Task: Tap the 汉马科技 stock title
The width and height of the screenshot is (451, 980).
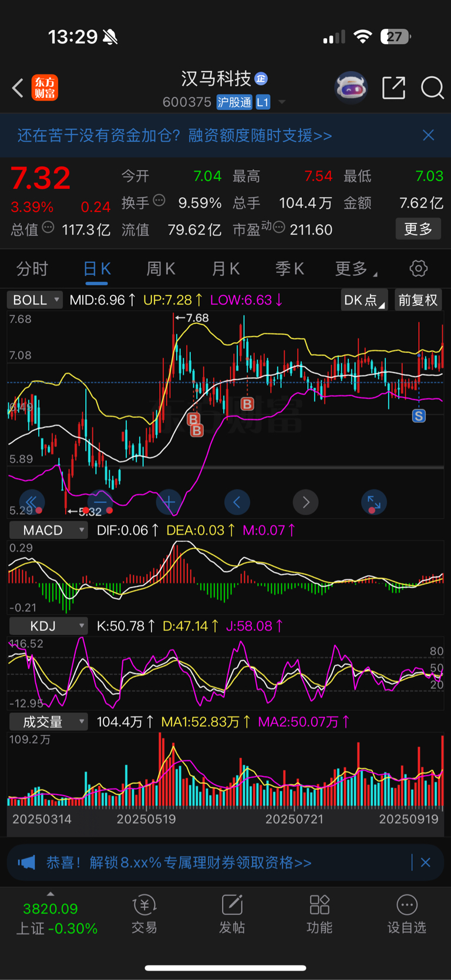Action: point(216,79)
